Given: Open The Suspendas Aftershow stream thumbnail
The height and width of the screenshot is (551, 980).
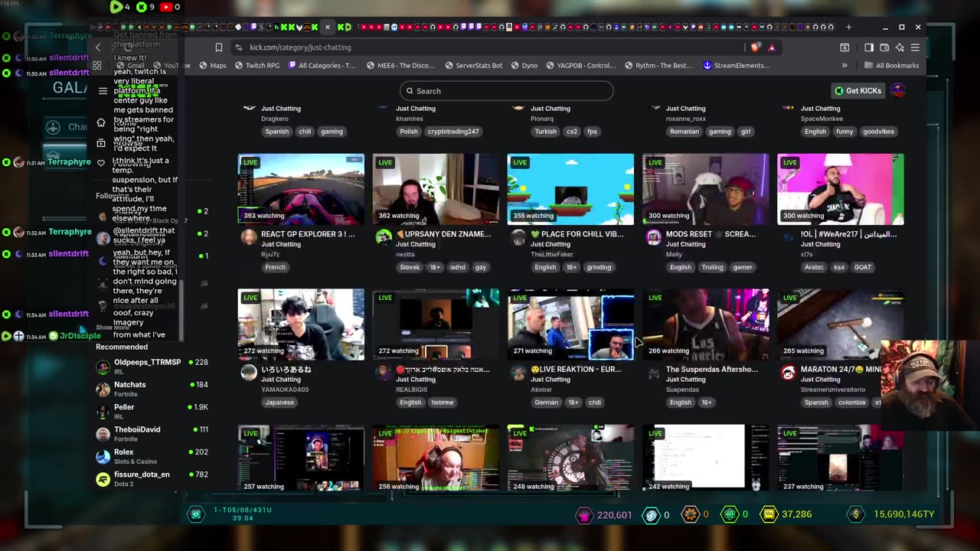Looking at the screenshot, I should [705, 324].
